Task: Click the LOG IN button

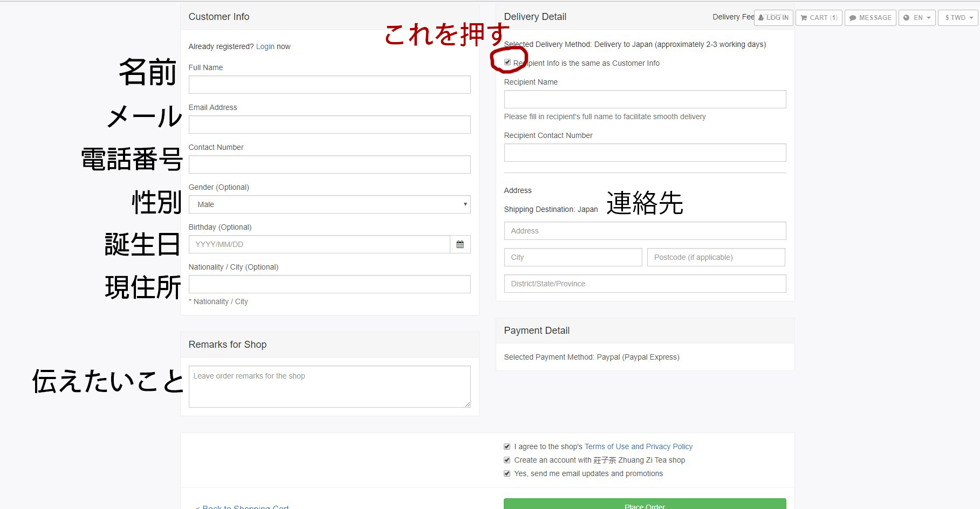Action: [773, 18]
